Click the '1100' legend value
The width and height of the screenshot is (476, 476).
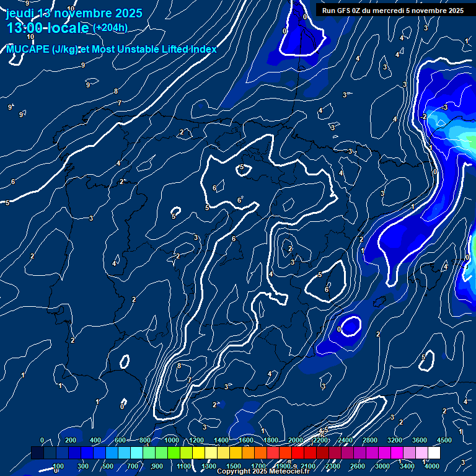tap(184, 466)
